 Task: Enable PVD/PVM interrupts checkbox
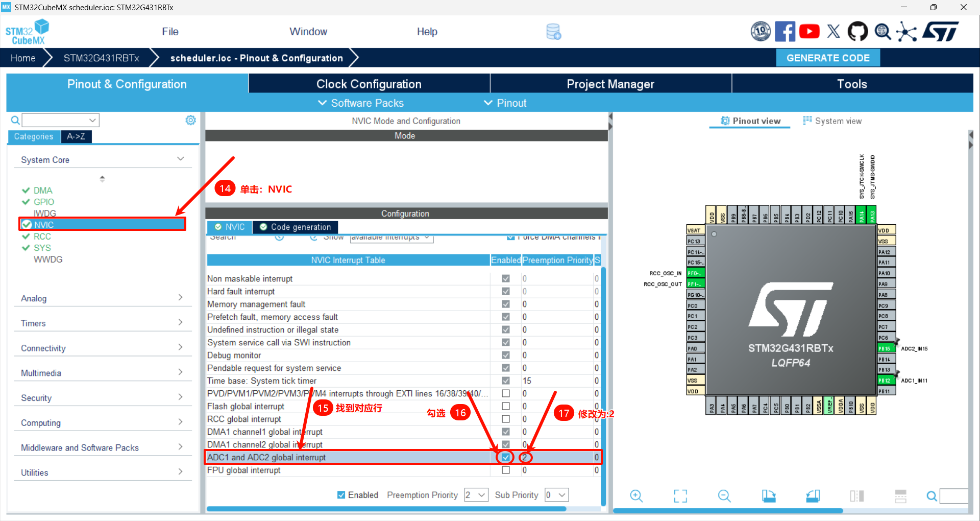coord(506,393)
